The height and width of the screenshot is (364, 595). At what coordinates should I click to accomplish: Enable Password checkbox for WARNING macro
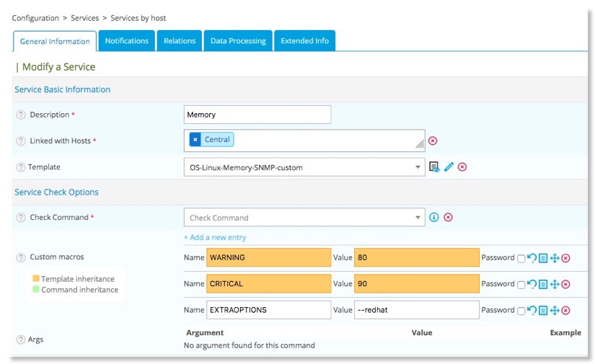[521, 259]
